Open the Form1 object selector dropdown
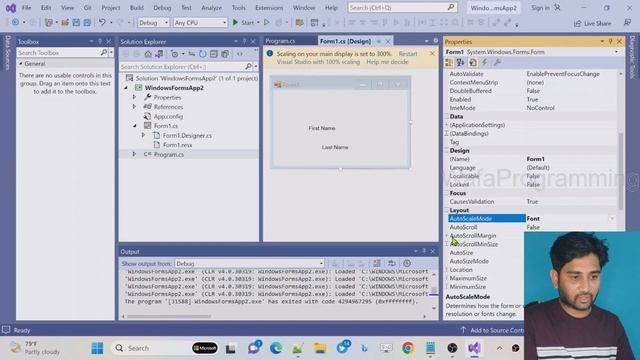This screenshot has height=360, width=640. click(616, 52)
